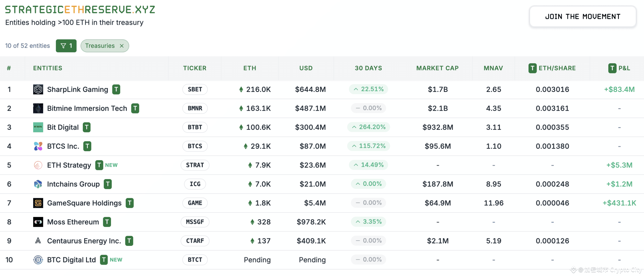Screen dimensions: 644x276
Task: Click the BTBT ticker pill
Action: pos(195,127)
